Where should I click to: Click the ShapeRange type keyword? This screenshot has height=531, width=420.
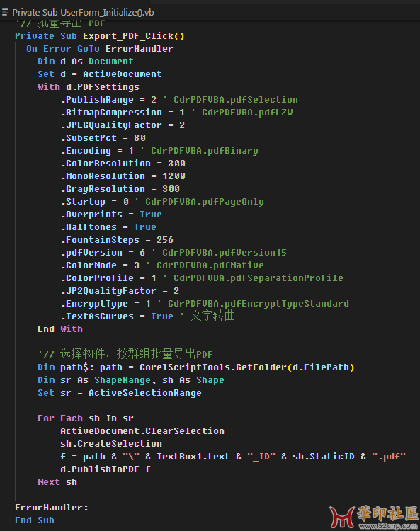click(x=123, y=380)
